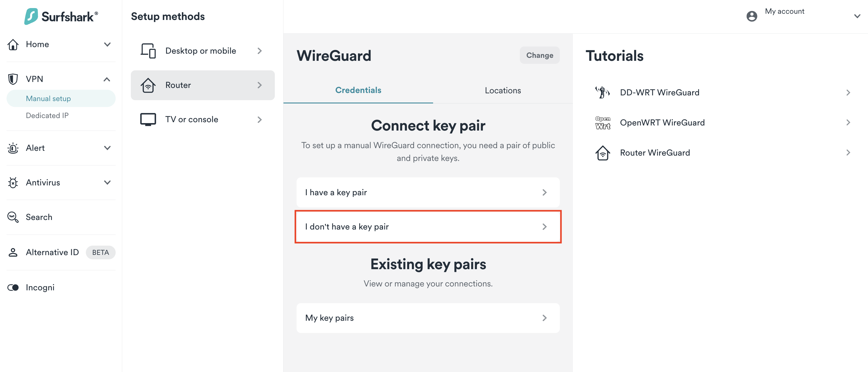The height and width of the screenshot is (372, 868).
Task: Select the Credentials tab
Action: 358,90
